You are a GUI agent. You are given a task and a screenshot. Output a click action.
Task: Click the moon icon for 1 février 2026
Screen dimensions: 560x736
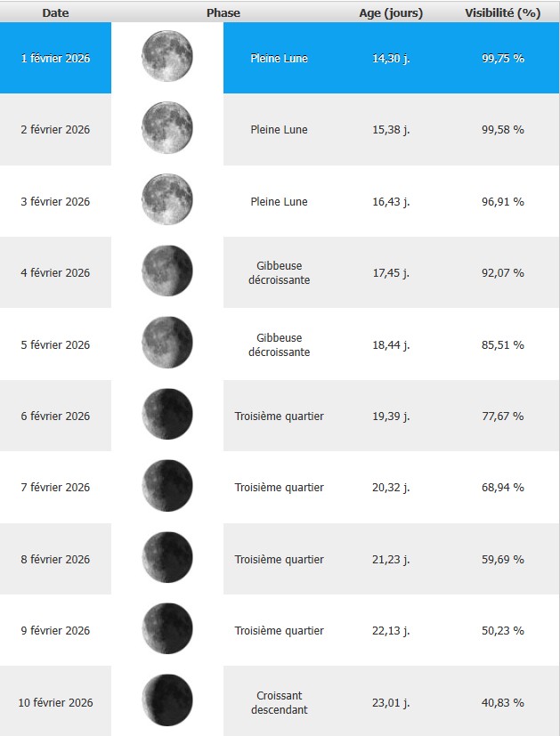[167, 56]
